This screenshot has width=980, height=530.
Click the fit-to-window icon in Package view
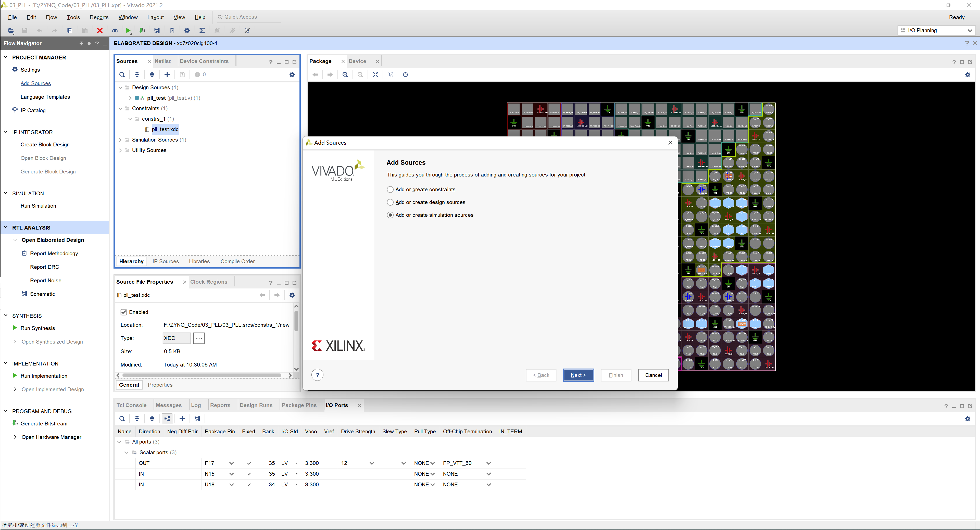[375, 74]
